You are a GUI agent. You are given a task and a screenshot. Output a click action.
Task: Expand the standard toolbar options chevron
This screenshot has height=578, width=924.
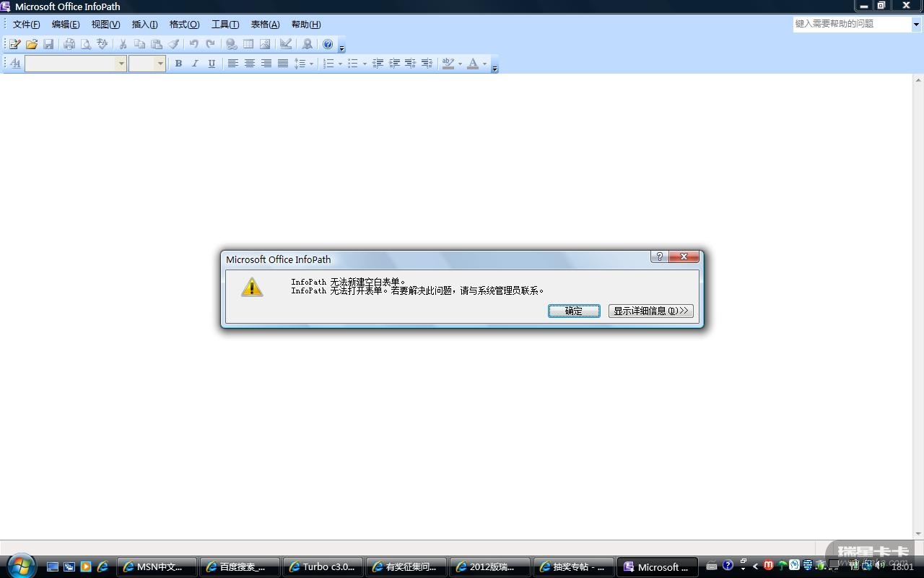[341, 45]
